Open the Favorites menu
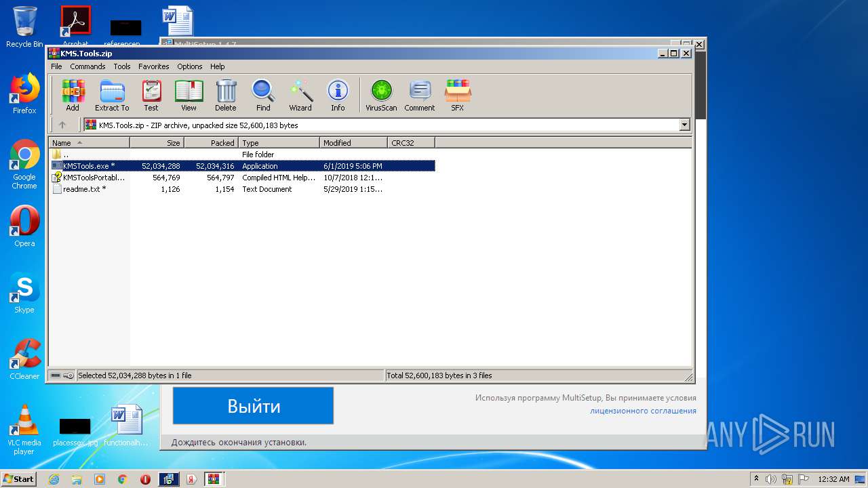The image size is (868, 488). tap(154, 66)
